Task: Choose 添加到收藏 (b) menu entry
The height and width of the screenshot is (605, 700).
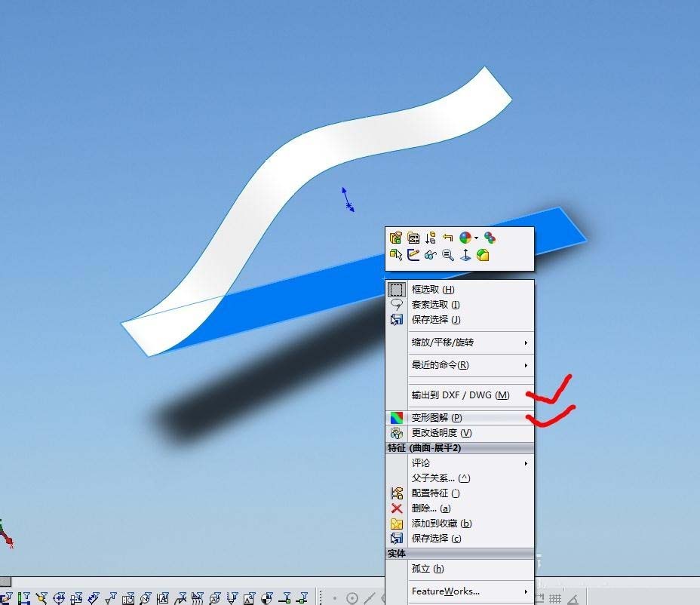Action: click(460, 524)
